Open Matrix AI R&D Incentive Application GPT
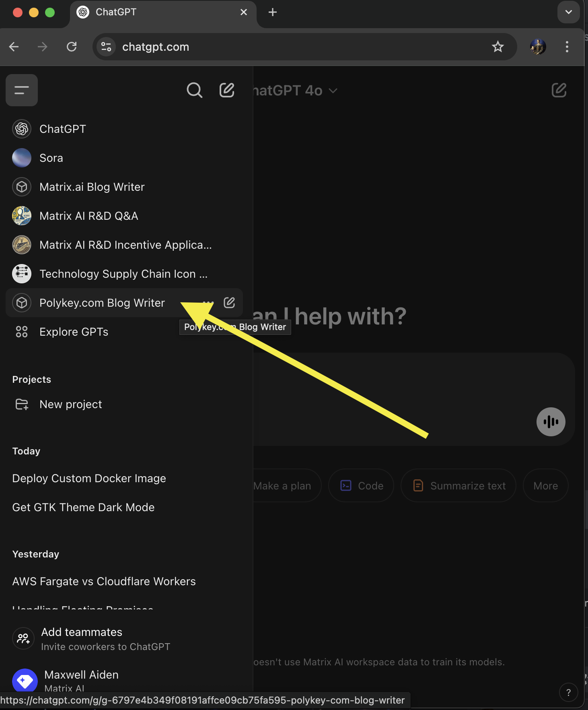This screenshot has width=588, height=710. click(124, 245)
